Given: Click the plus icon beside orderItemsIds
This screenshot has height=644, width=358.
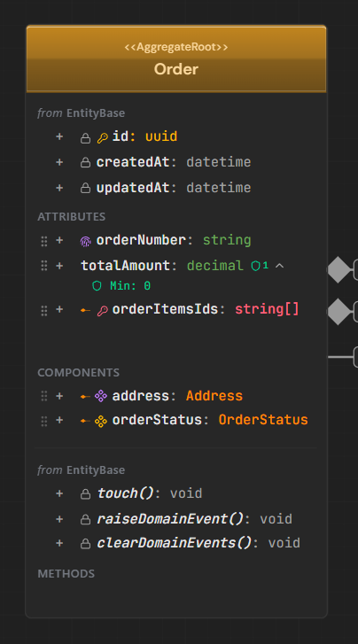Looking at the screenshot, I should coord(59,309).
